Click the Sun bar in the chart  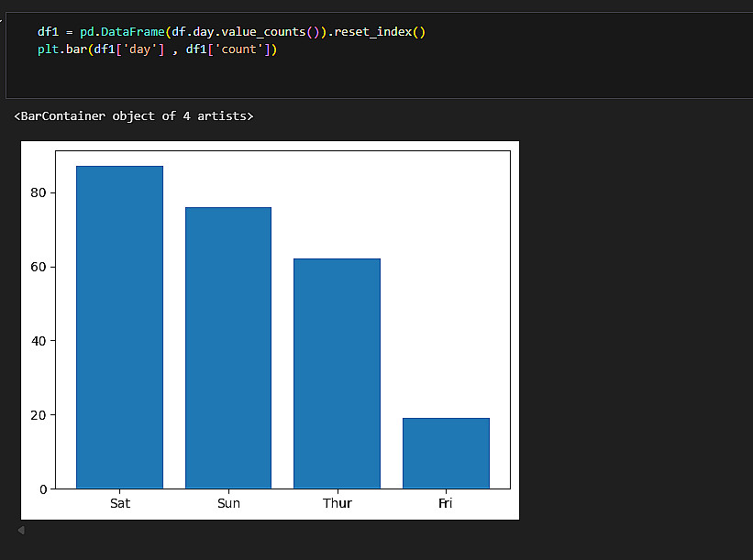[227, 347]
